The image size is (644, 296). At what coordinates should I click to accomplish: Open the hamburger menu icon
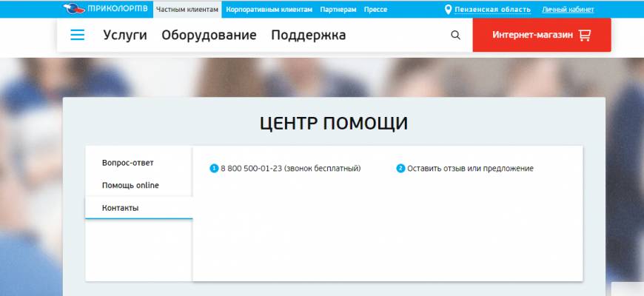click(77, 35)
